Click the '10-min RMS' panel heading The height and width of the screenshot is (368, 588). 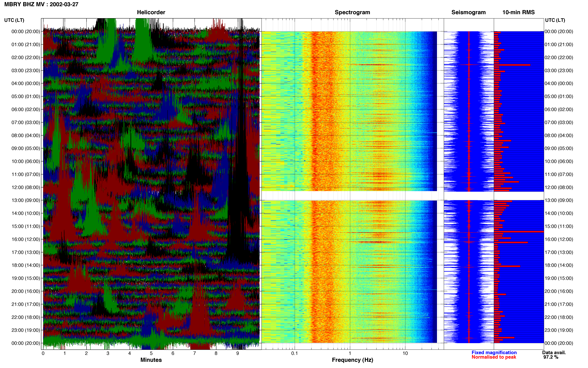tap(518, 12)
